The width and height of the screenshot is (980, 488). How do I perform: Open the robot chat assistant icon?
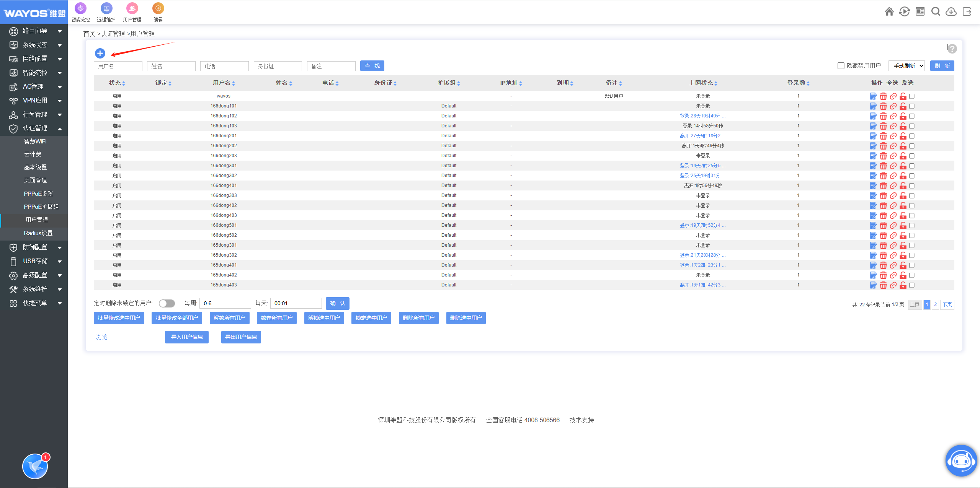(x=961, y=461)
